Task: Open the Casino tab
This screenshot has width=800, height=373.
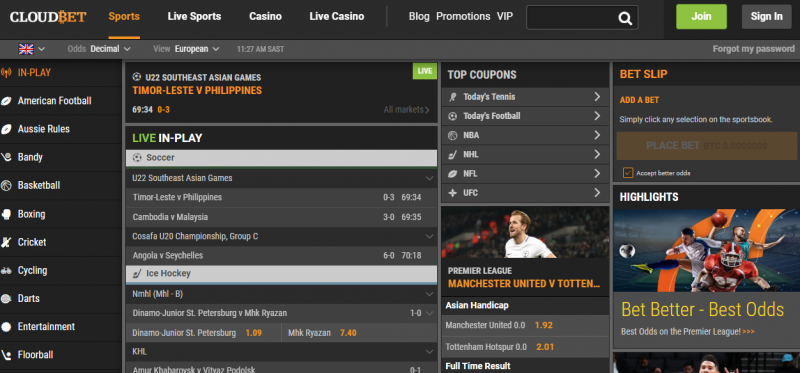Action: 265,16
